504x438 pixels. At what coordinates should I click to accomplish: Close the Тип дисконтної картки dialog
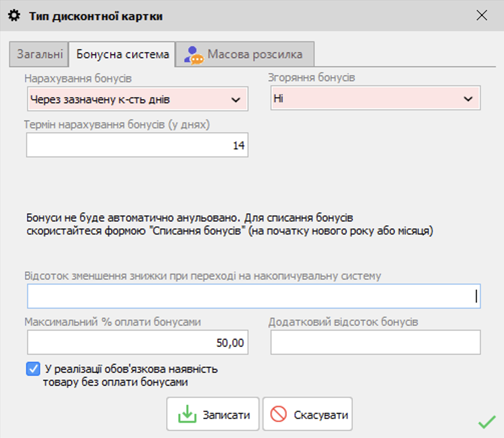pos(481,15)
